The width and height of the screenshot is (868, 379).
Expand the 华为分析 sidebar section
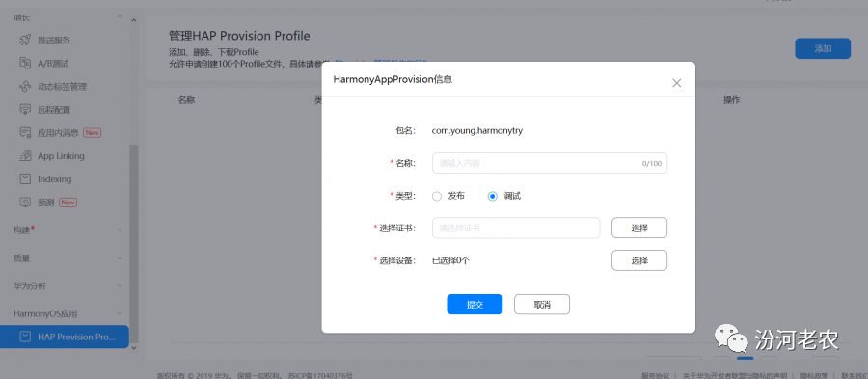point(121,286)
